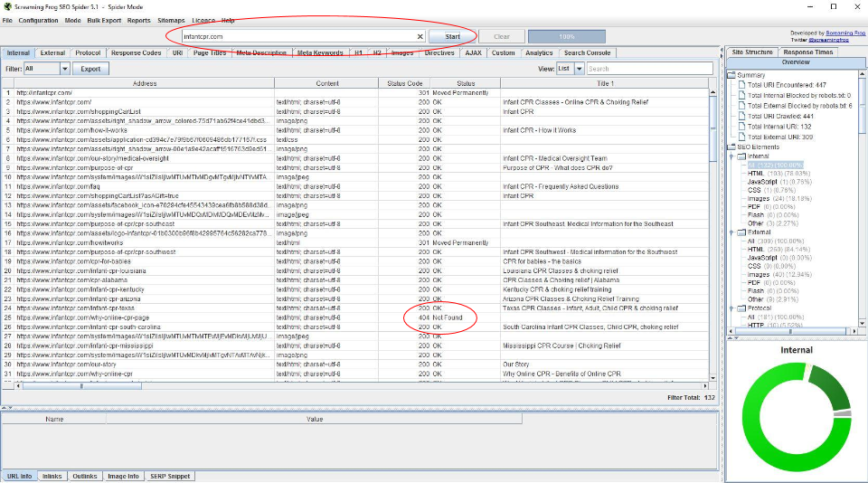Collapse the External tree node
This screenshot has height=483, width=868.
[x=731, y=232]
